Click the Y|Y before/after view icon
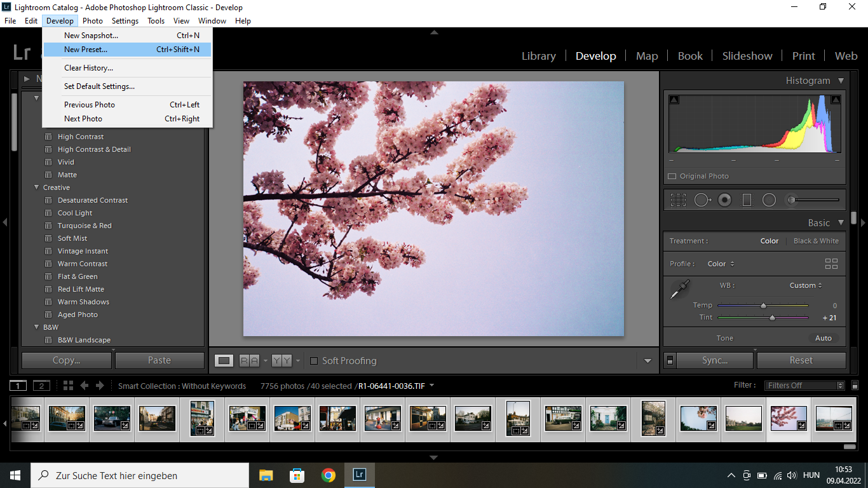This screenshot has width=868, height=488. (x=281, y=360)
